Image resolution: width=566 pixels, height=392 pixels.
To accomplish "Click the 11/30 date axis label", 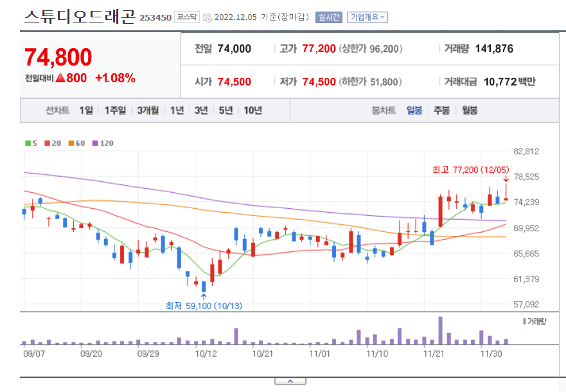I will click(491, 353).
